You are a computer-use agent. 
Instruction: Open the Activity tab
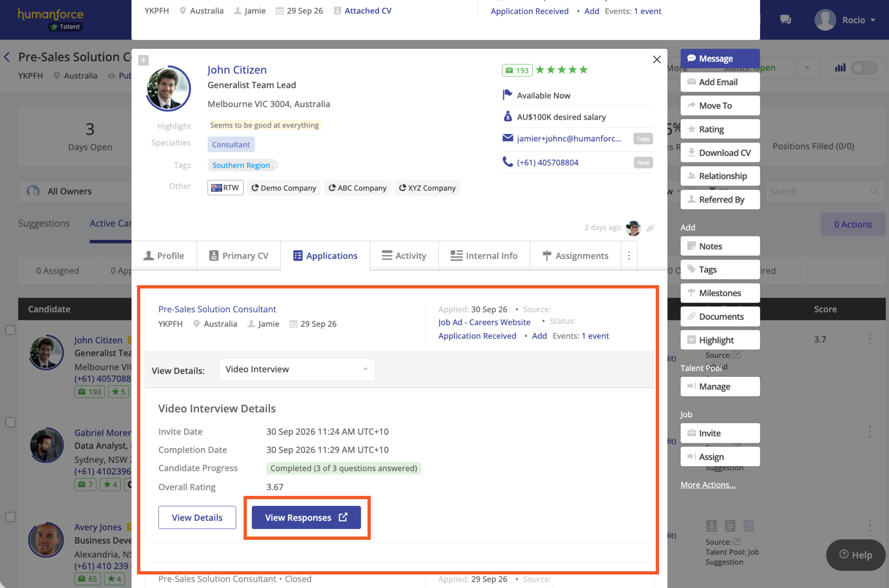(404, 256)
